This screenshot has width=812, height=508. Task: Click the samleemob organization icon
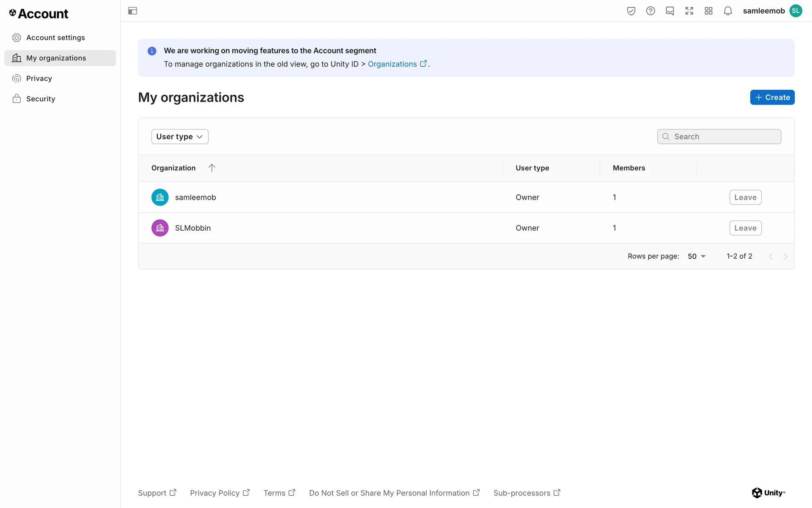pos(160,197)
